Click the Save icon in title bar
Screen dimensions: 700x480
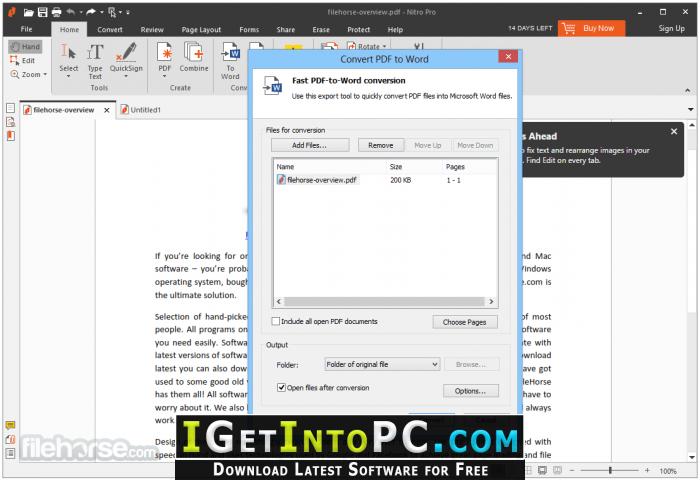pos(42,12)
